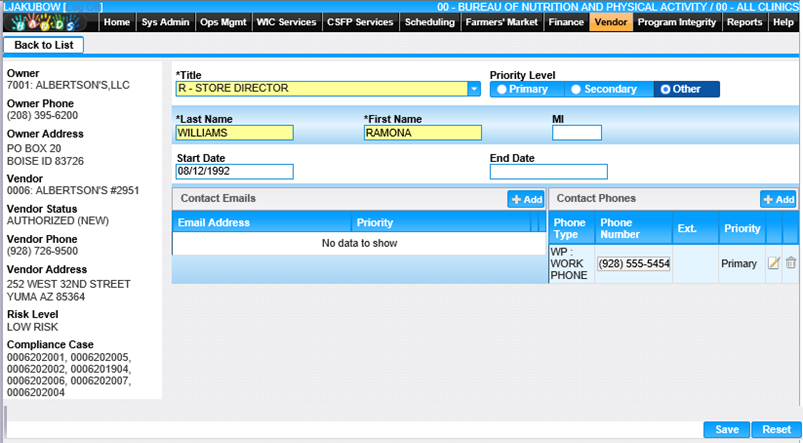This screenshot has width=803, height=443.
Task: Click the Title field R - STORE DIRECTOR
Action: tap(322, 89)
